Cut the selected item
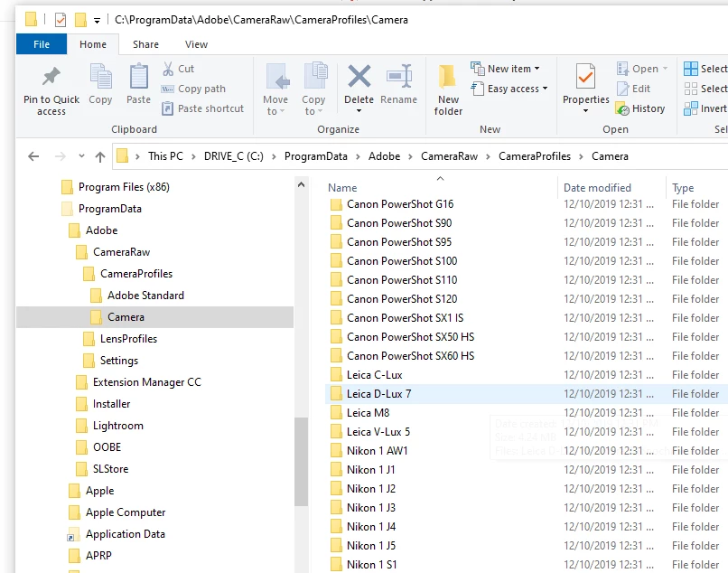 click(x=178, y=69)
